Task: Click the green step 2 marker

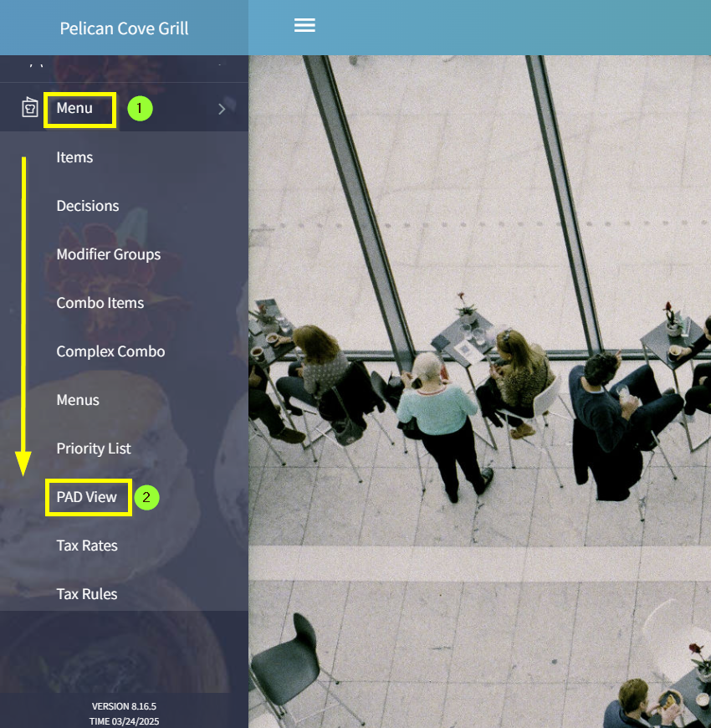Action: tap(146, 497)
